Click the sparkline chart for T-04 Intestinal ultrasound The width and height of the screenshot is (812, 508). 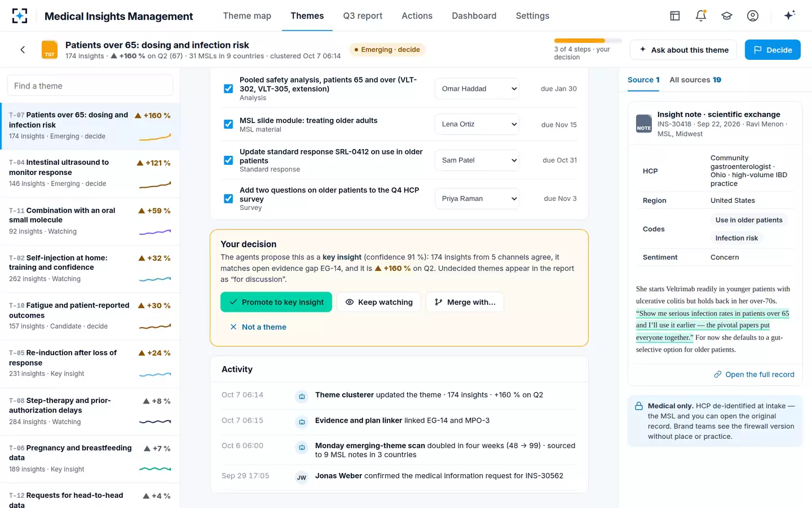click(155, 185)
